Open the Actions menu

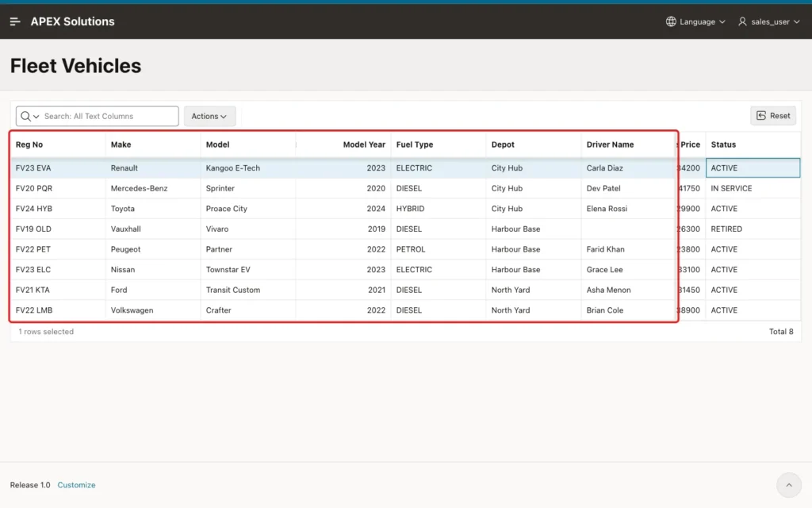click(x=209, y=116)
